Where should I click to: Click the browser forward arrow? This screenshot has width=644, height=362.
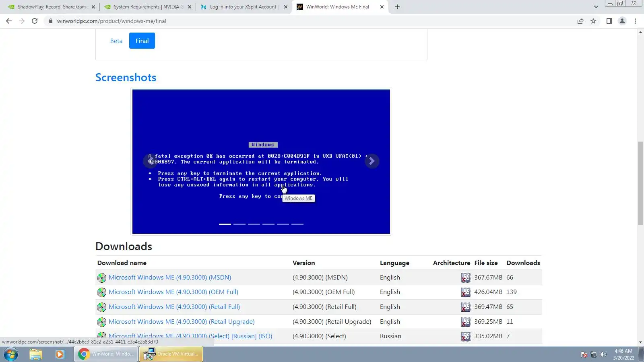click(22, 21)
